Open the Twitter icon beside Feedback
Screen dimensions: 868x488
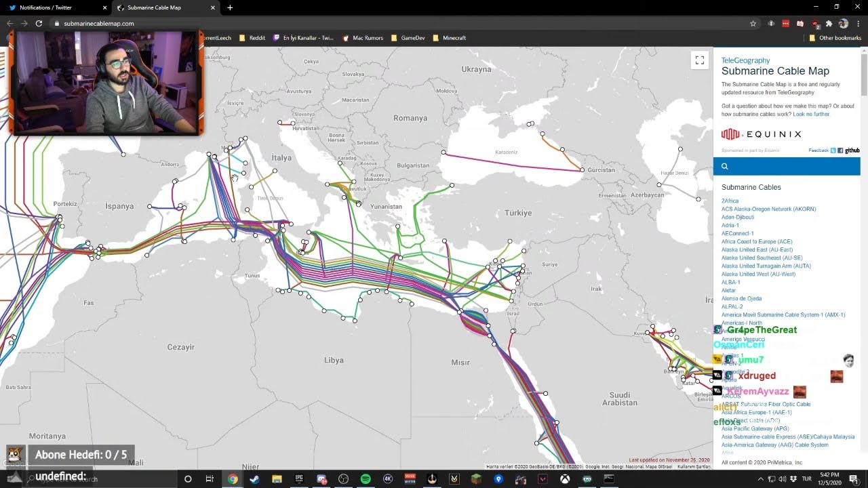tap(833, 150)
